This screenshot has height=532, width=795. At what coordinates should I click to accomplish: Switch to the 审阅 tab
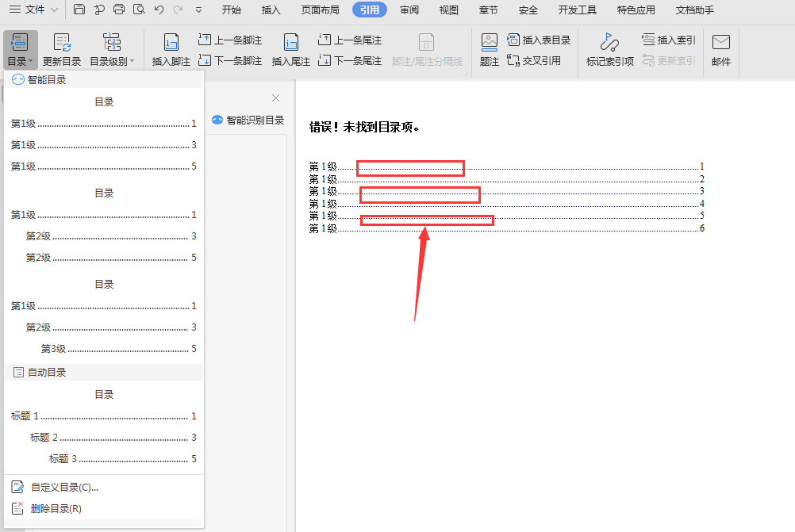409,10
